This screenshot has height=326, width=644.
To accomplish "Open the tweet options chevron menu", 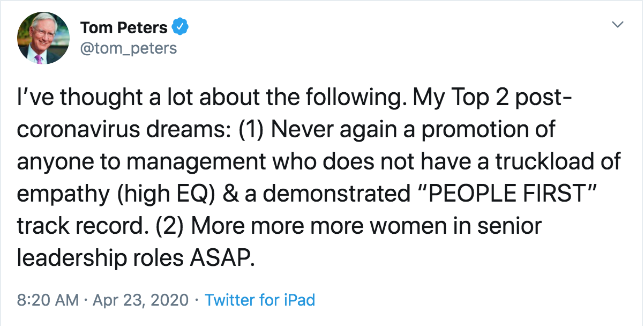I will point(618,25).
